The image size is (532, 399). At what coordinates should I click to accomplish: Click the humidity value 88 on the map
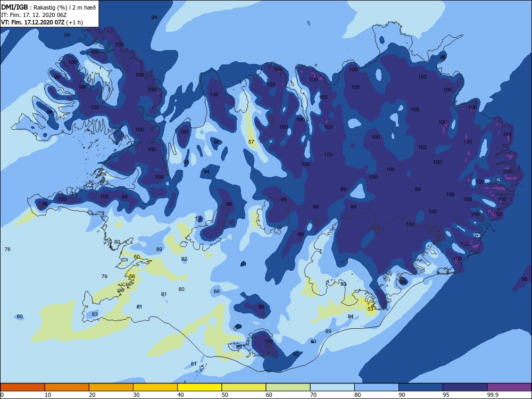217,292
